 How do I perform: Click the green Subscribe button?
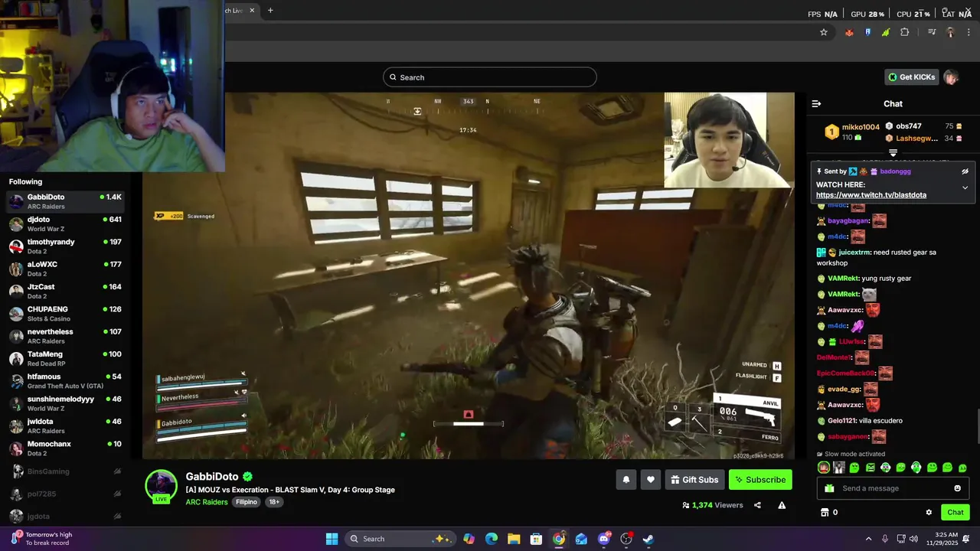[760, 480]
